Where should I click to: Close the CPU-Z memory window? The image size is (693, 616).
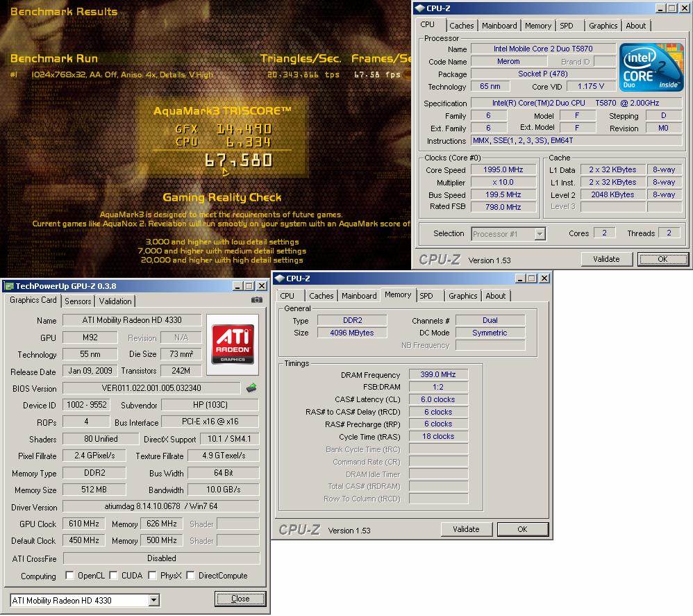coord(544,278)
